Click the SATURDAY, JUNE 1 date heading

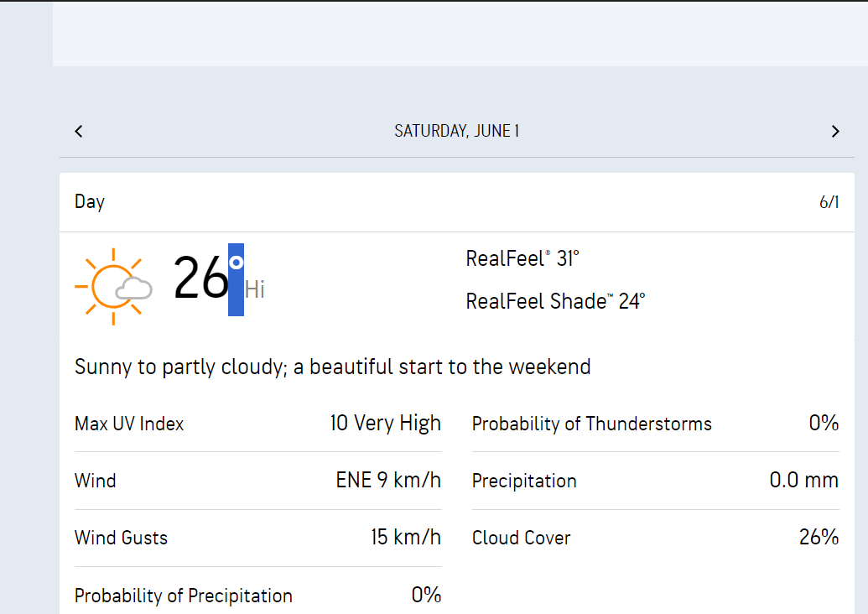457,131
